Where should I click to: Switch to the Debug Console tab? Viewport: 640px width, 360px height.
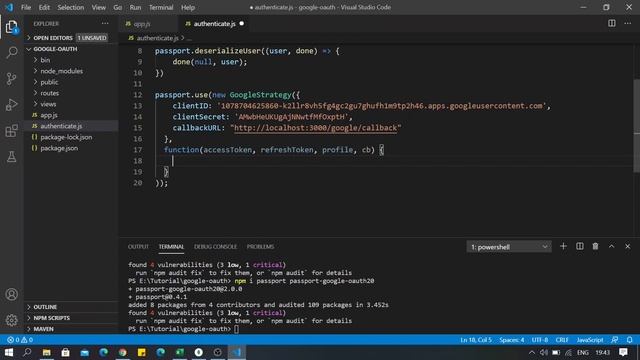216,247
